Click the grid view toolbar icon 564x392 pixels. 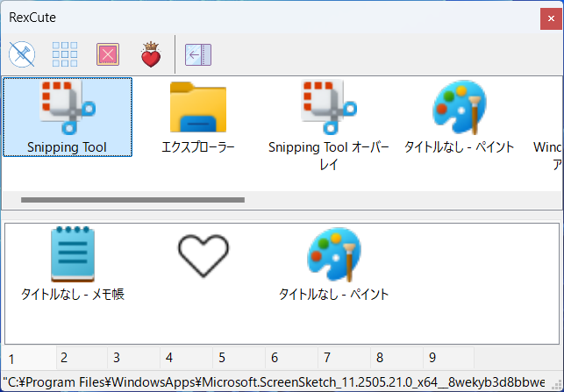point(65,54)
